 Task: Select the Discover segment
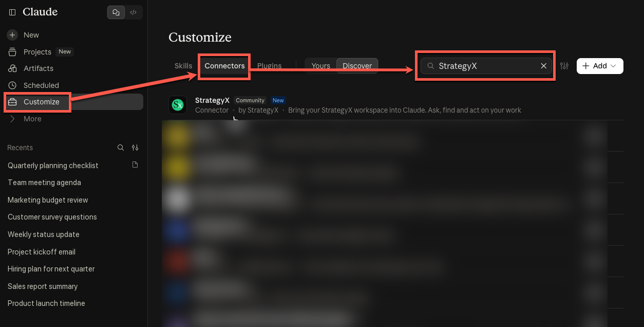[x=357, y=66]
